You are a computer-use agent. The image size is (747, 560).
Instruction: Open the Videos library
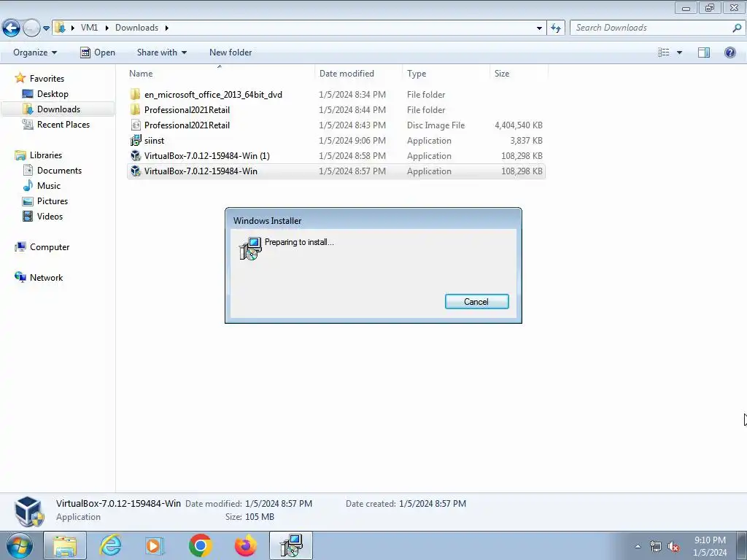(x=50, y=216)
